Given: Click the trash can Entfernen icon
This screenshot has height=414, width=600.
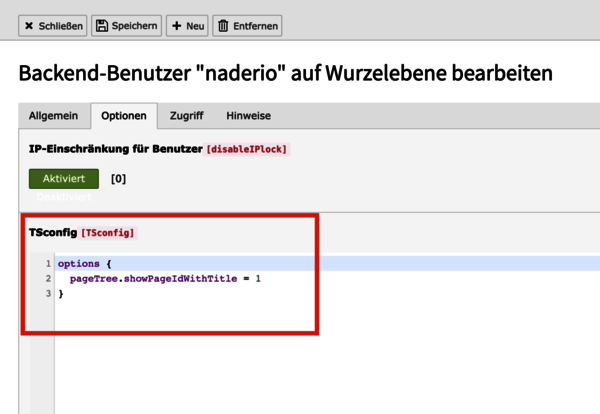Looking at the screenshot, I should click(x=223, y=26).
